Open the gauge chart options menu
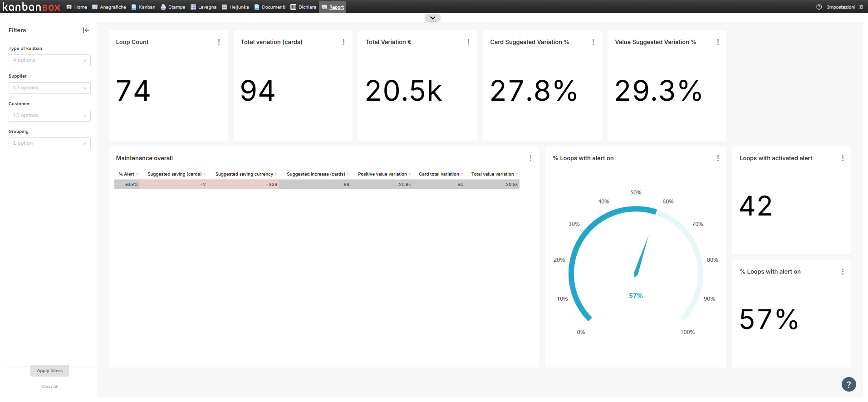This screenshot has height=402, width=868. coord(718,158)
